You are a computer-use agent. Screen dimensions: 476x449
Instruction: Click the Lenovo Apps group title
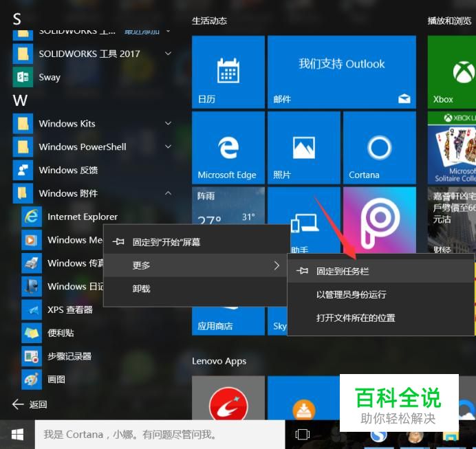click(219, 361)
